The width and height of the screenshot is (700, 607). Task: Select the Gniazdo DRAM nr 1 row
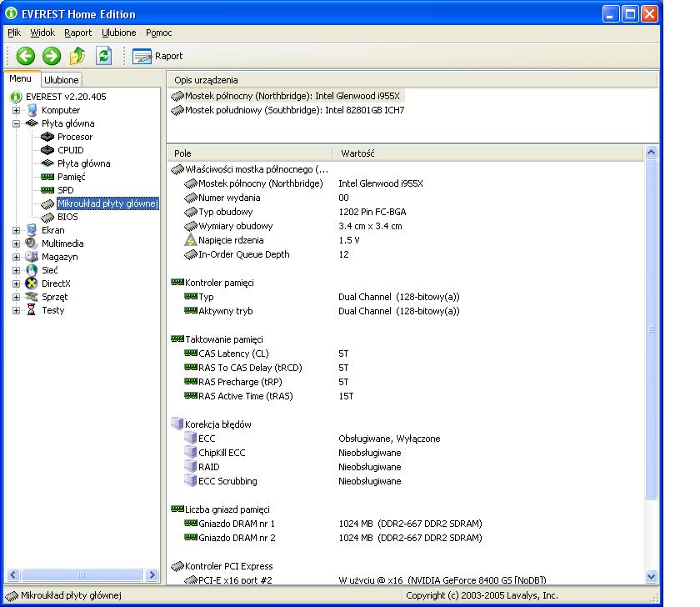point(407,524)
